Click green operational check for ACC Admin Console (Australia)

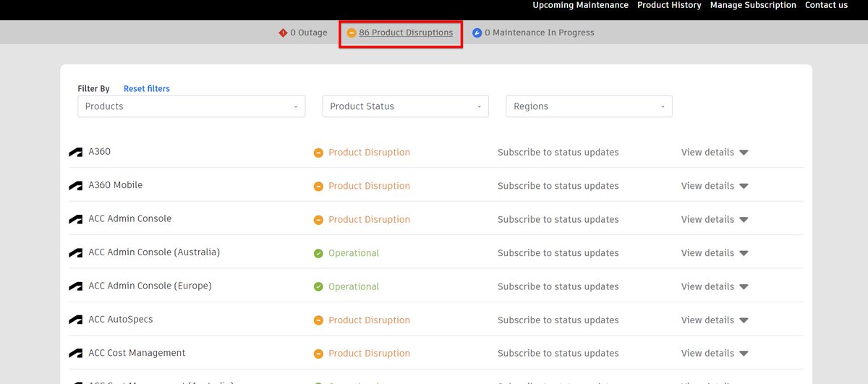coord(318,253)
